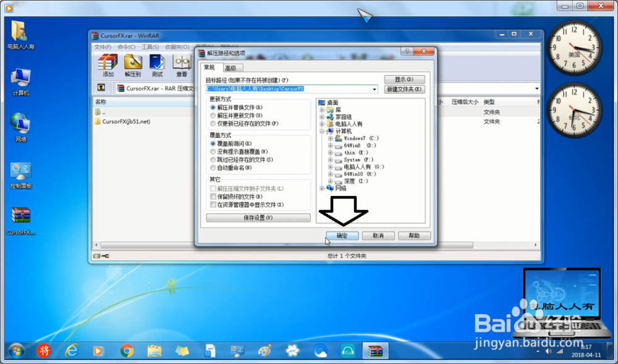Open the 电脑人人有 user folder desktop icon

click(20, 35)
